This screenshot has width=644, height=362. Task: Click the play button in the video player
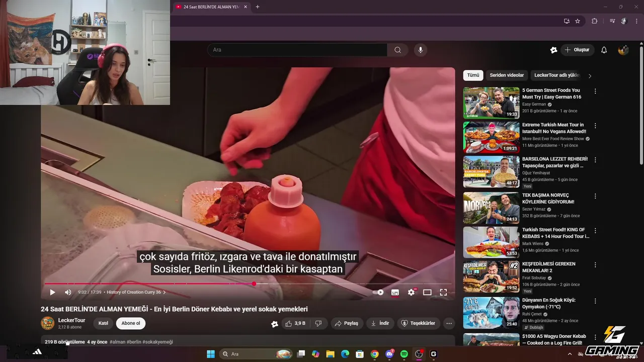(52, 292)
